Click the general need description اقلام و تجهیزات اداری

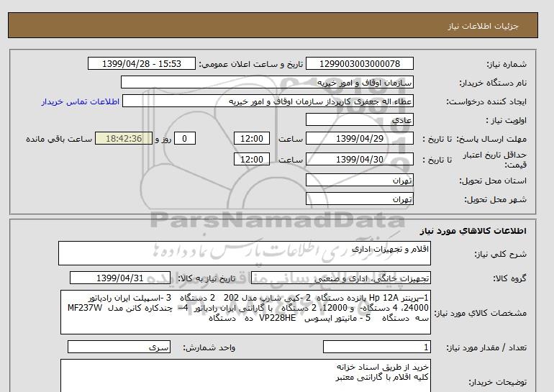(x=245, y=254)
